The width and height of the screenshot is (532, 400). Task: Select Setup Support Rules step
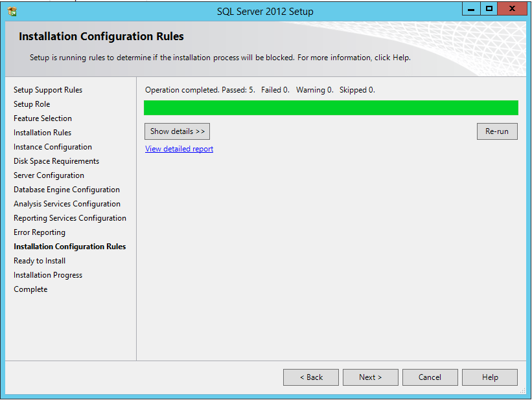pos(48,90)
